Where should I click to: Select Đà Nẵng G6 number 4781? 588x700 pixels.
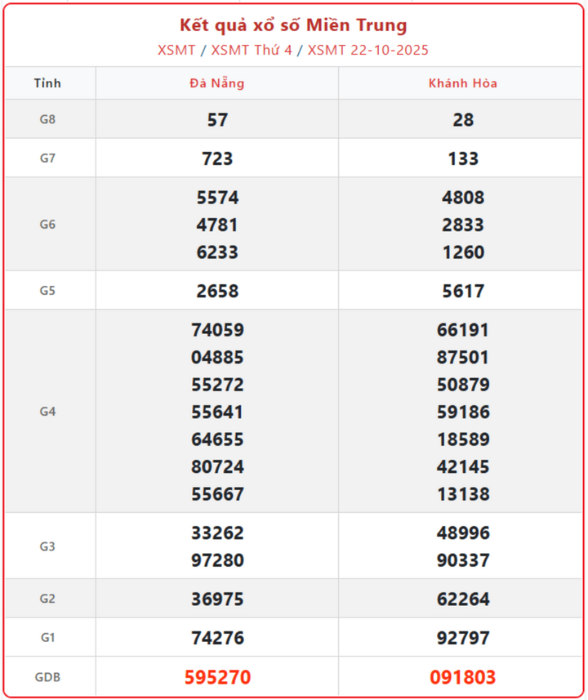(x=217, y=225)
